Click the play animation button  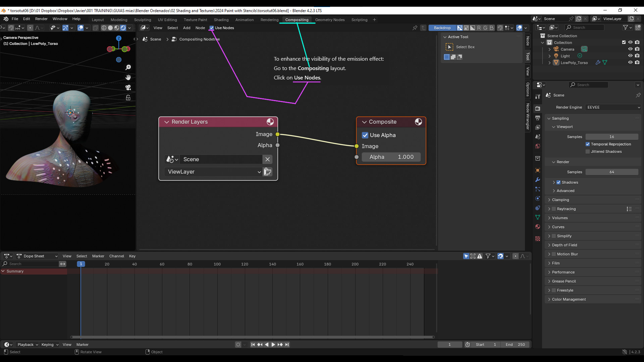click(x=273, y=345)
